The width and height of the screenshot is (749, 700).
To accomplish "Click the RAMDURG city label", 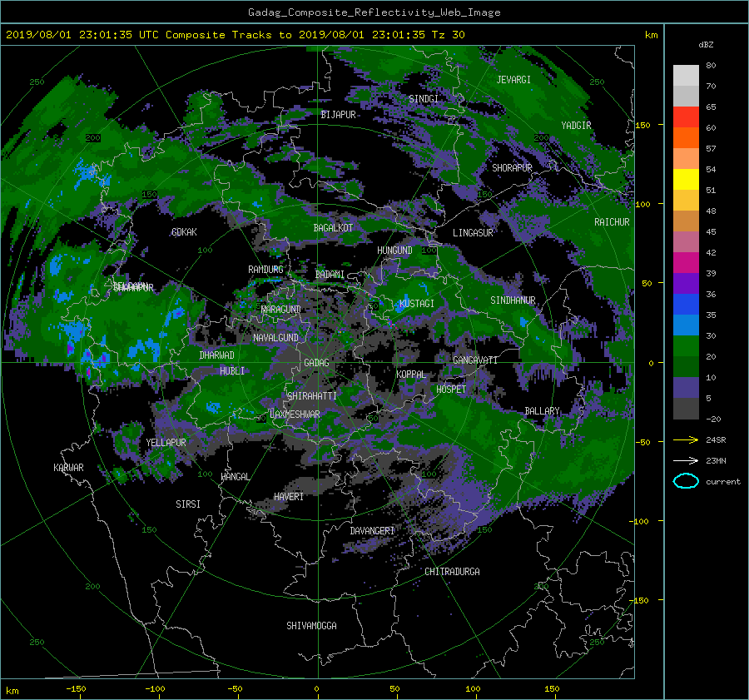I will pos(265,270).
